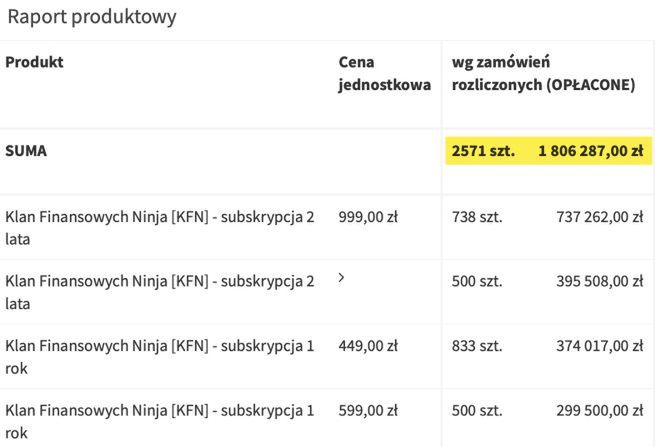Viewport: 655px width, 447px height.
Task: Click the subskrypcja 2 lata product priced 999,00 zł
Action: click(x=160, y=228)
